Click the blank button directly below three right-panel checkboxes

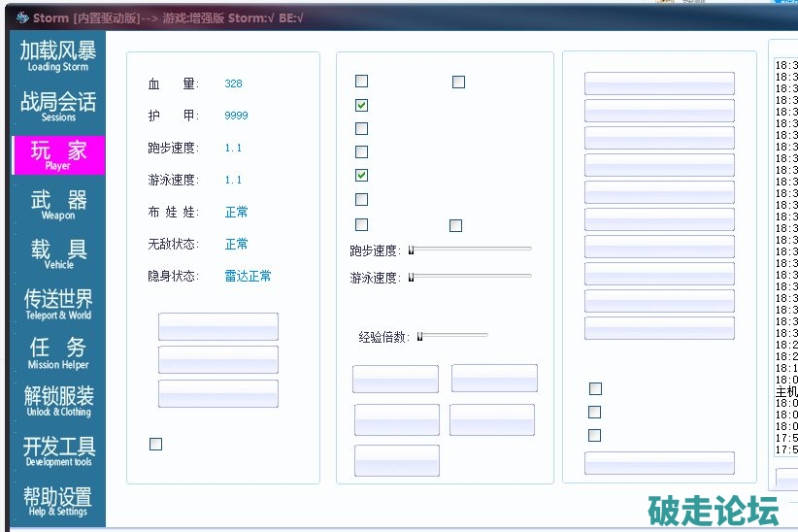pyautogui.click(x=659, y=463)
